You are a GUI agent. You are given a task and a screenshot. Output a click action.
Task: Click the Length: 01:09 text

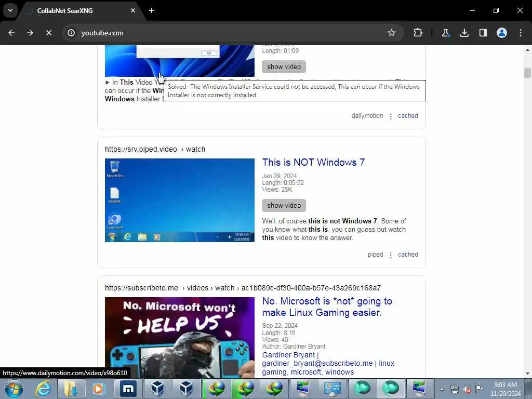[280, 51]
